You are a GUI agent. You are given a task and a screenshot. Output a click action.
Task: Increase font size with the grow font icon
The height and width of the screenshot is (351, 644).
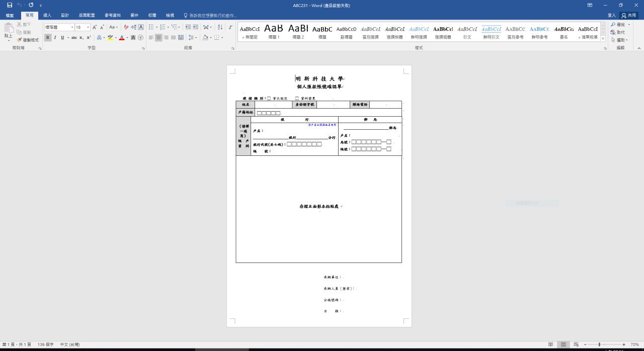pyautogui.click(x=95, y=27)
